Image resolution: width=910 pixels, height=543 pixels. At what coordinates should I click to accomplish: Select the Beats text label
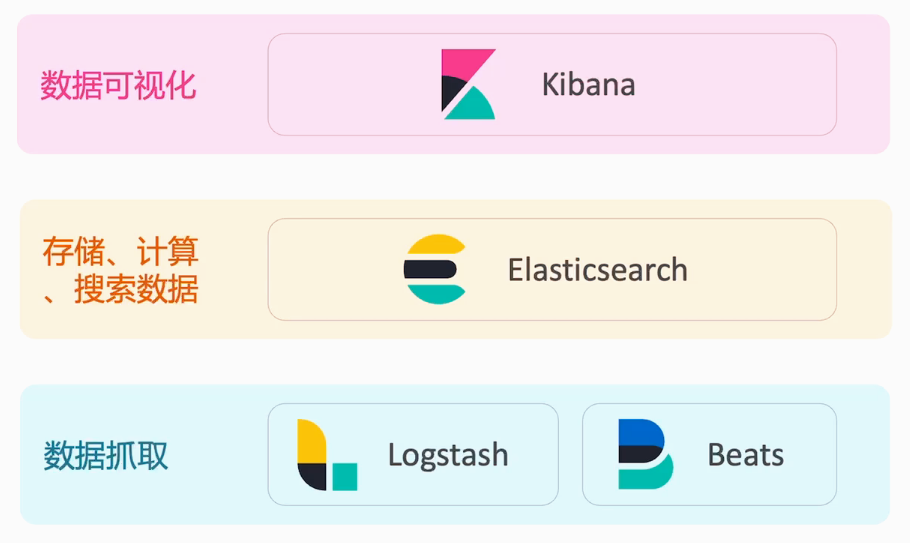[745, 456]
